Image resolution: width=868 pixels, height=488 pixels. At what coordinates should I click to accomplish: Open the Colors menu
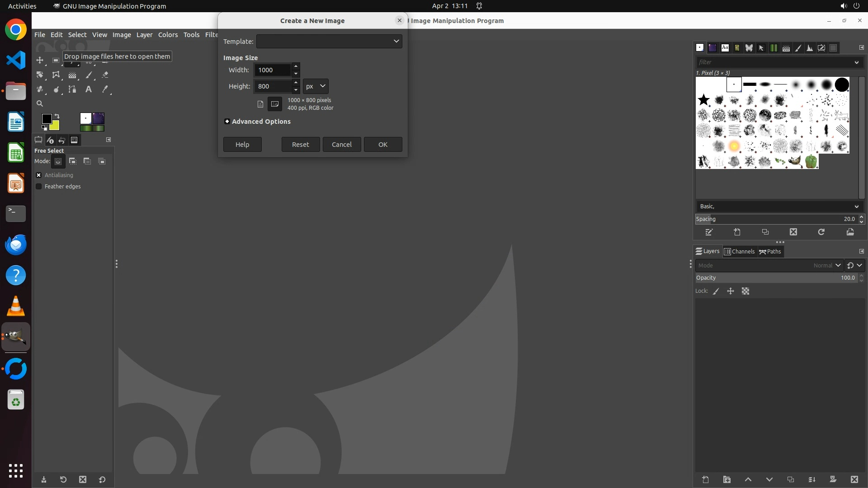tap(168, 35)
